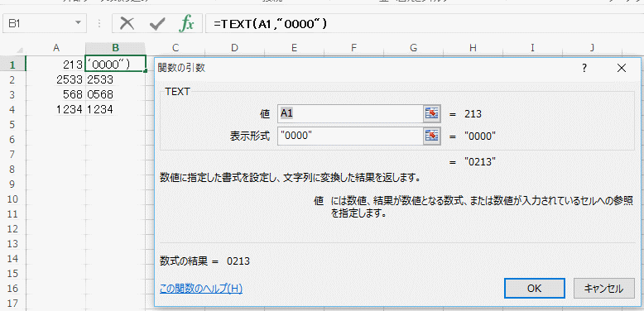Select row 1 header
Screen dimensions: 644x311
pos(12,64)
